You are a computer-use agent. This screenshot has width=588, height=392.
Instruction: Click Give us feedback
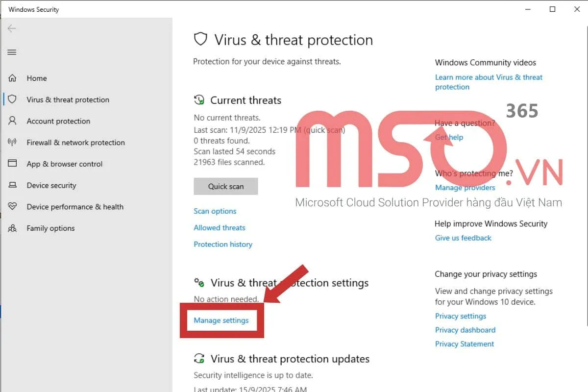click(x=463, y=238)
